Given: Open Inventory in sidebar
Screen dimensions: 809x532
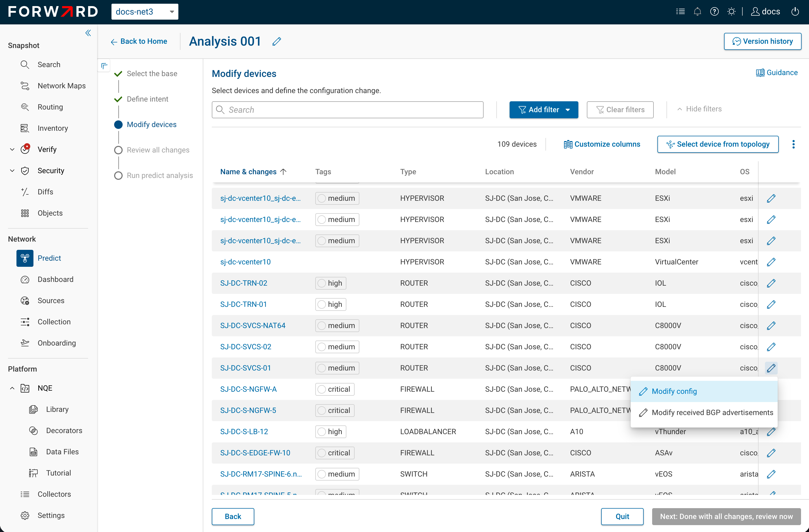Looking at the screenshot, I should [53, 128].
